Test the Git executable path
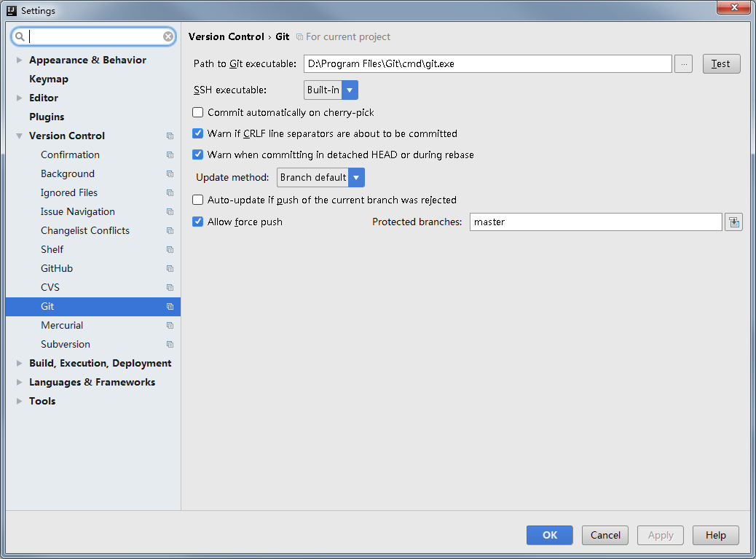The height and width of the screenshot is (559, 756). [721, 63]
